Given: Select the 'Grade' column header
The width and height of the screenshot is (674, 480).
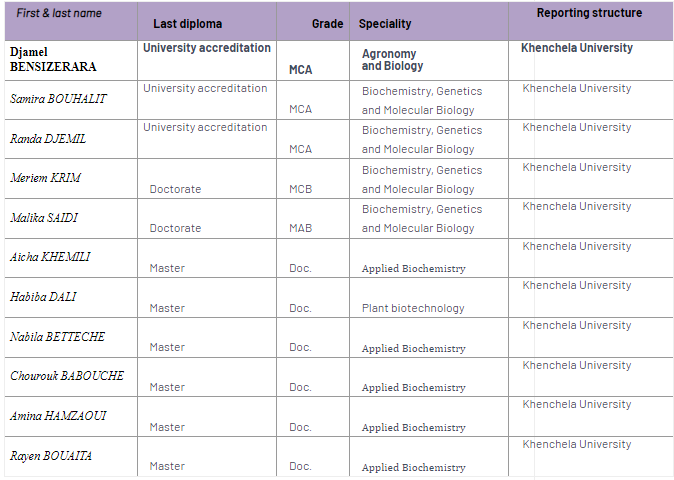Looking at the screenshot, I should coord(327,23).
